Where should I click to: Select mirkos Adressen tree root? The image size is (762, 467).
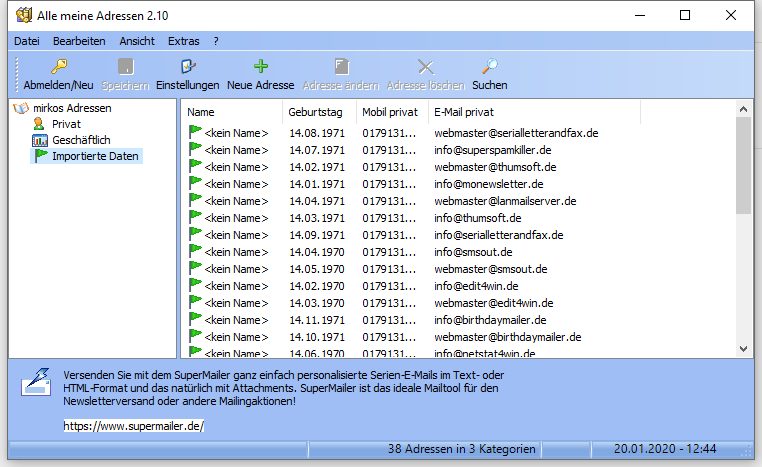[x=72, y=108]
